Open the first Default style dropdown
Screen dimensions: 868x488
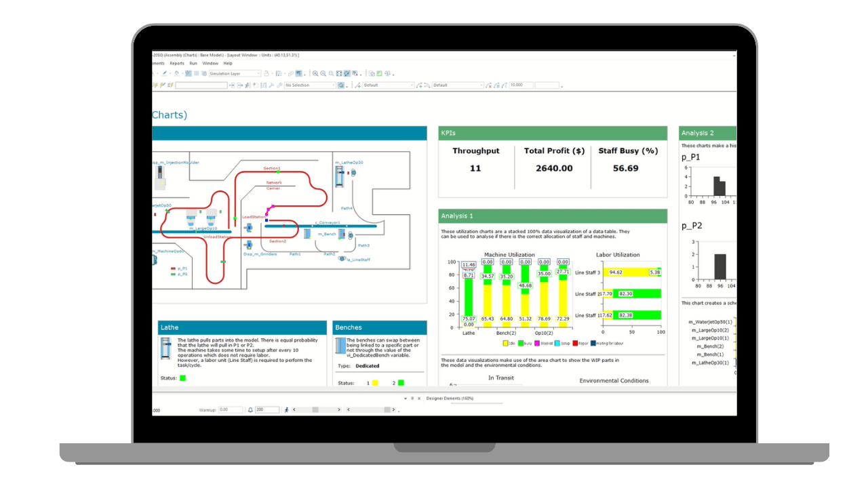(x=410, y=85)
